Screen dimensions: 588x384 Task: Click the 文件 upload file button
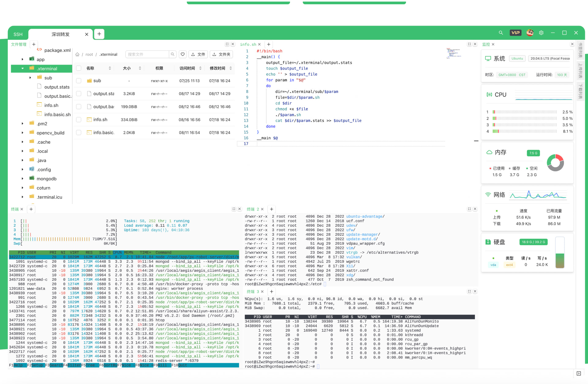198,54
